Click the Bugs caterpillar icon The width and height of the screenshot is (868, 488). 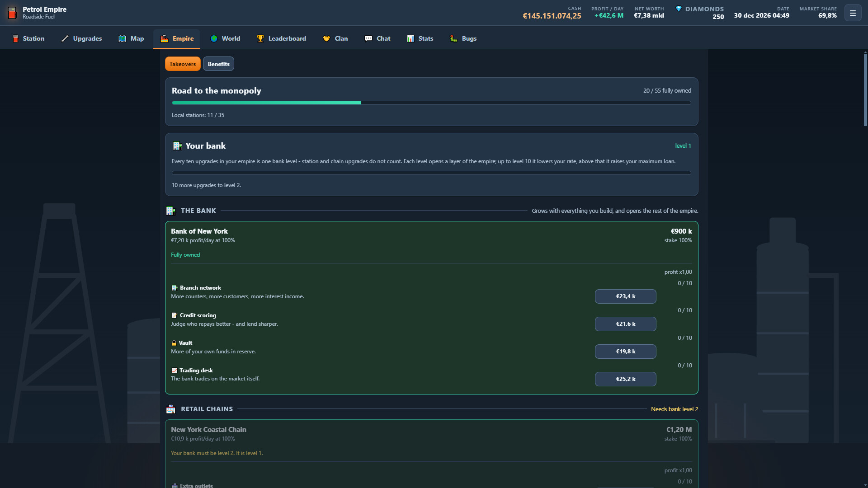(x=453, y=38)
